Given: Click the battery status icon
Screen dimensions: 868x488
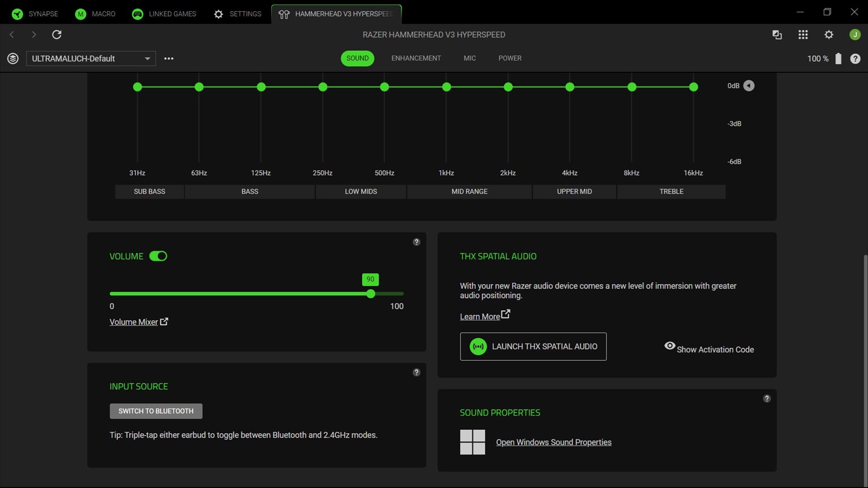Looking at the screenshot, I should point(838,58).
